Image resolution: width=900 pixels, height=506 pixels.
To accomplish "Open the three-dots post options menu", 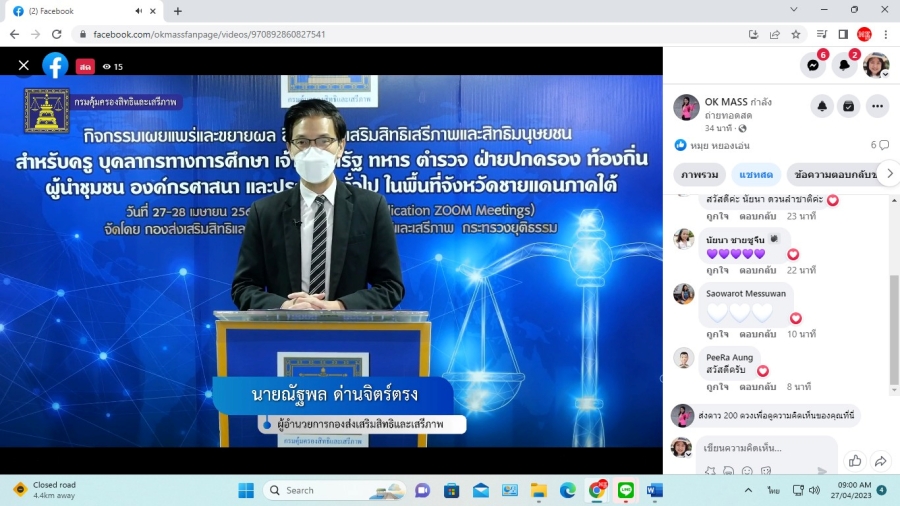I will pos(877,106).
